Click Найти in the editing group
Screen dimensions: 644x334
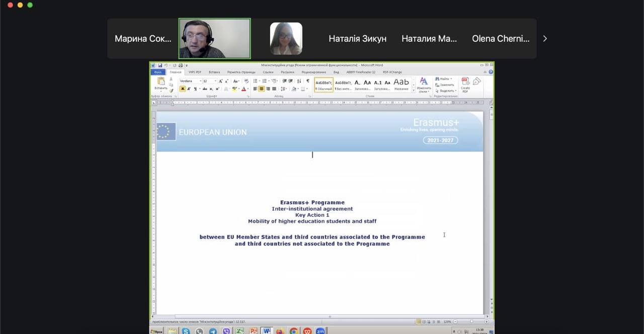click(444, 78)
